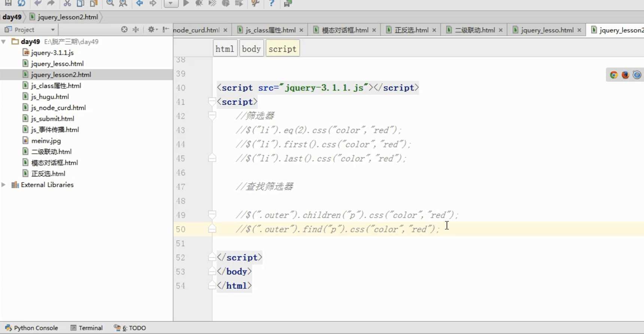
Task: Select 二级联动.html in project tree
Action: point(47,151)
